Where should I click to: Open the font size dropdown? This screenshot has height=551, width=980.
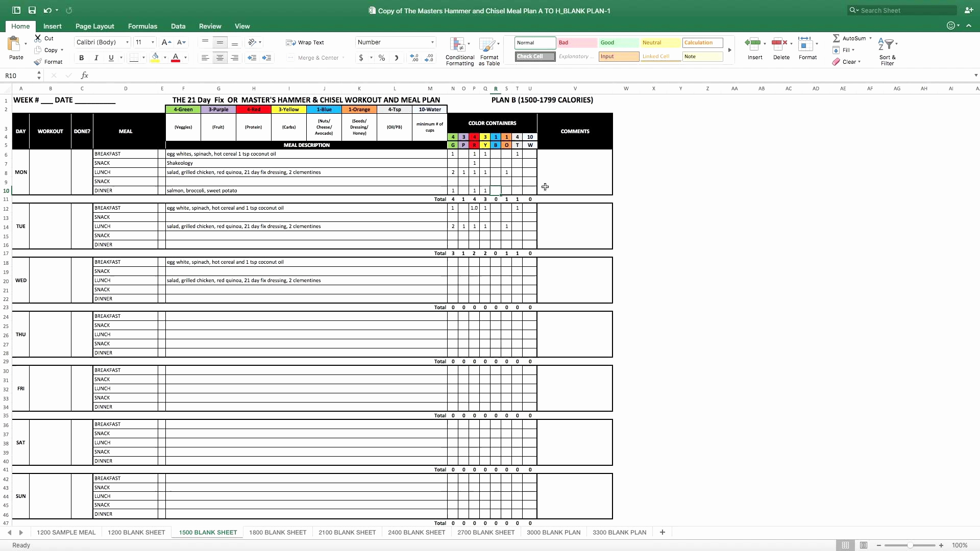(153, 42)
